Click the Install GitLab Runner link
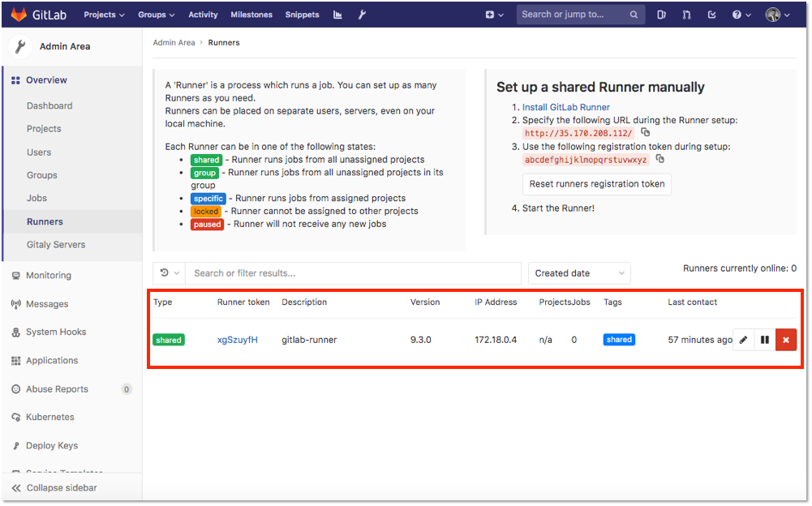The width and height of the screenshot is (812, 506). 566,107
